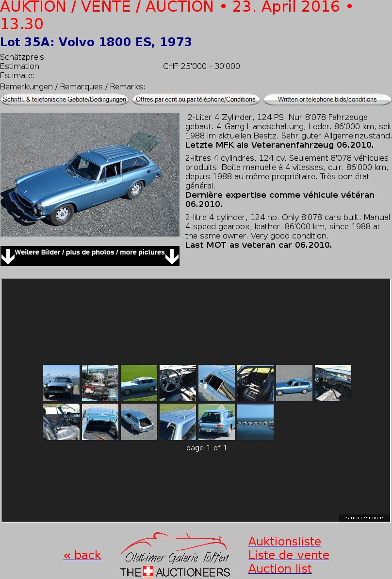The height and width of the screenshot is (579, 392).
Task: Open the Liste de vente link
Action: [x=289, y=555]
